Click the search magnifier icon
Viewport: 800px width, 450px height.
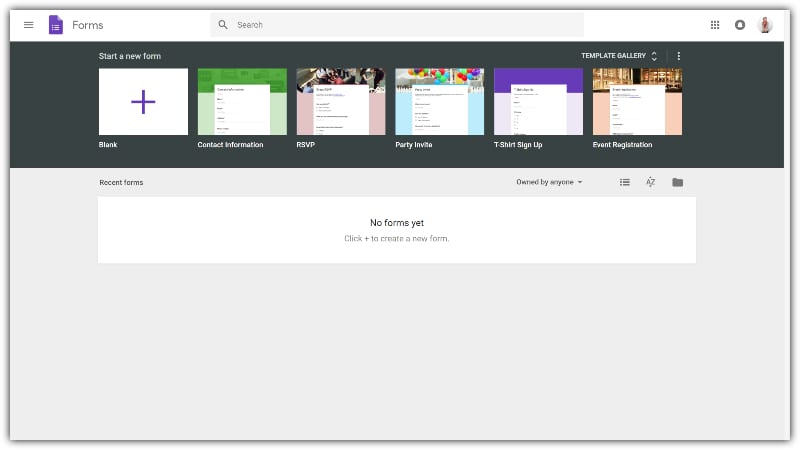[223, 25]
